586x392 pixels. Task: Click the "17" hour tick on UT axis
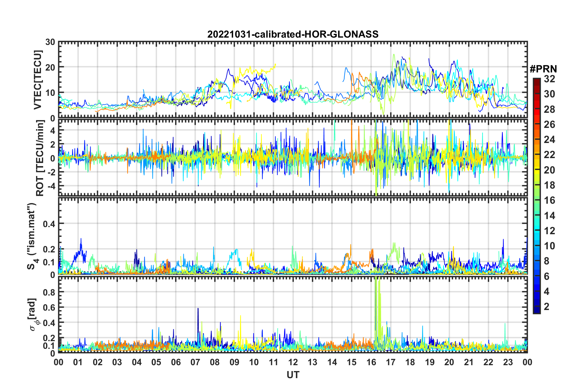[x=391, y=362]
